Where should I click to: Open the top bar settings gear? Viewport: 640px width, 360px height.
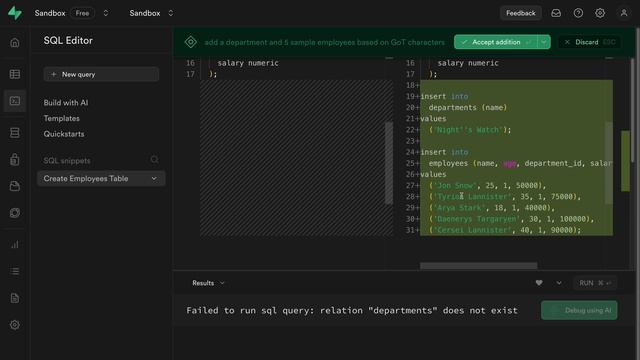(600, 13)
